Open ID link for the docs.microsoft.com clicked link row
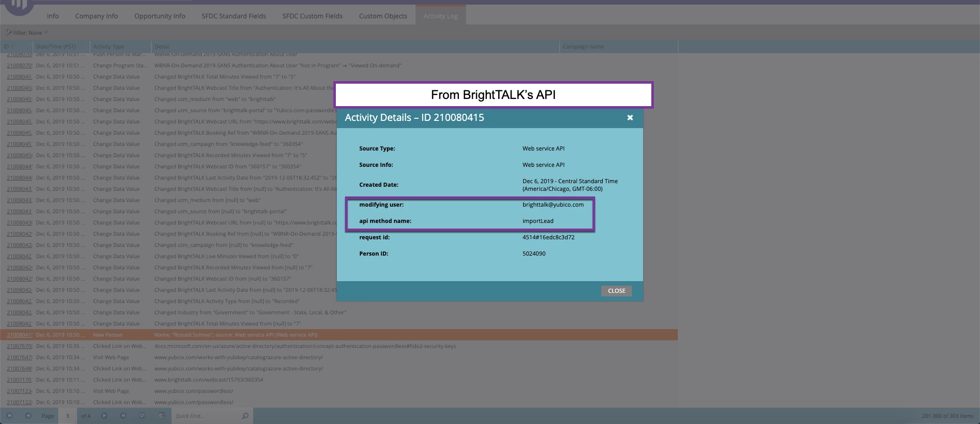 click(x=19, y=346)
